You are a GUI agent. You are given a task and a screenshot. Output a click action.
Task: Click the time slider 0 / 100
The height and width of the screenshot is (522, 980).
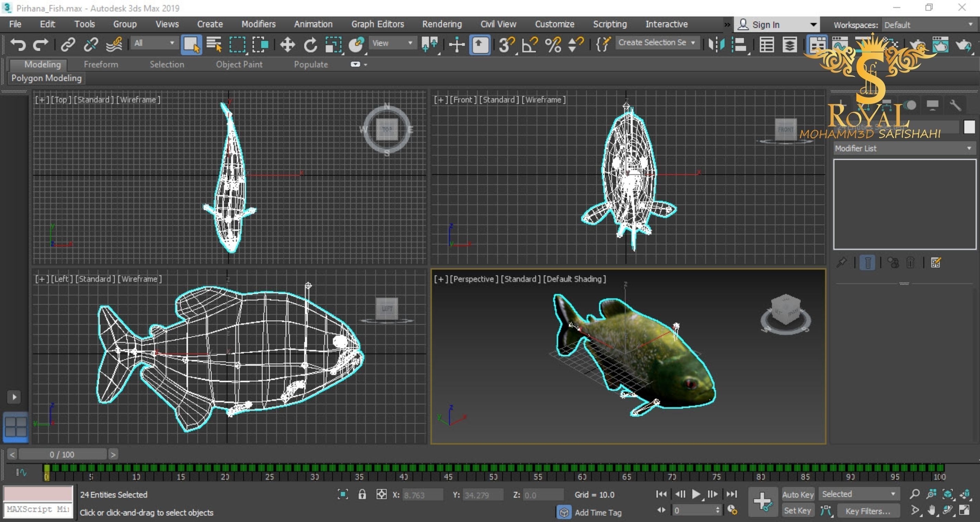(62, 454)
